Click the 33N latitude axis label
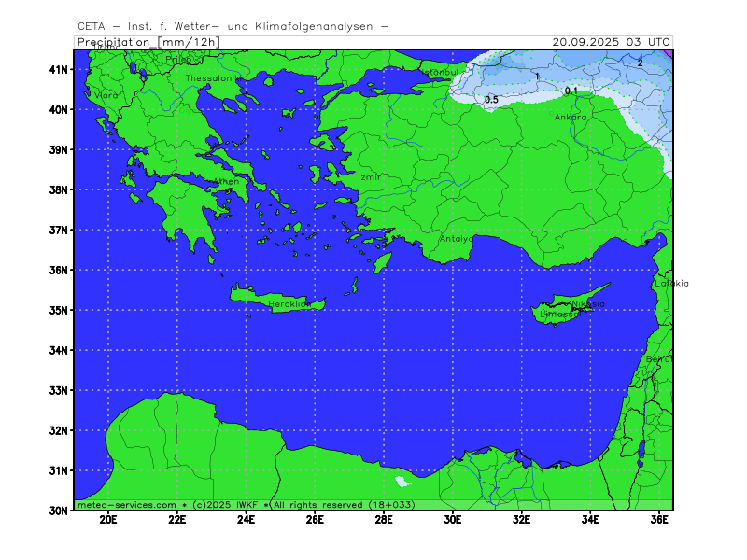The height and width of the screenshot is (560, 747). 58,390
